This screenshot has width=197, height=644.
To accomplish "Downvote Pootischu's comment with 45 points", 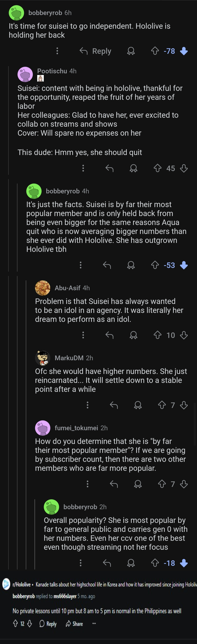I will pyautogui.click(x=184, y=168).
